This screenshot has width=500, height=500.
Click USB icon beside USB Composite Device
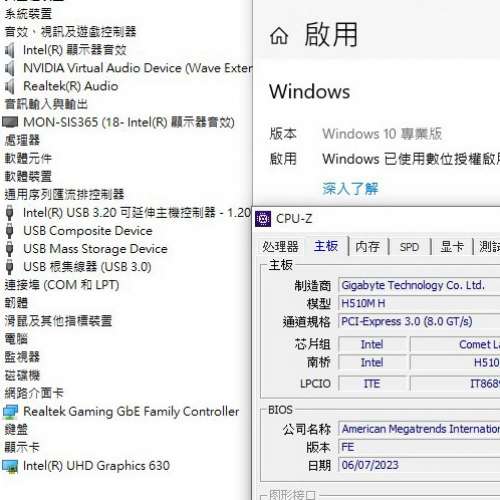coord(10,231)
